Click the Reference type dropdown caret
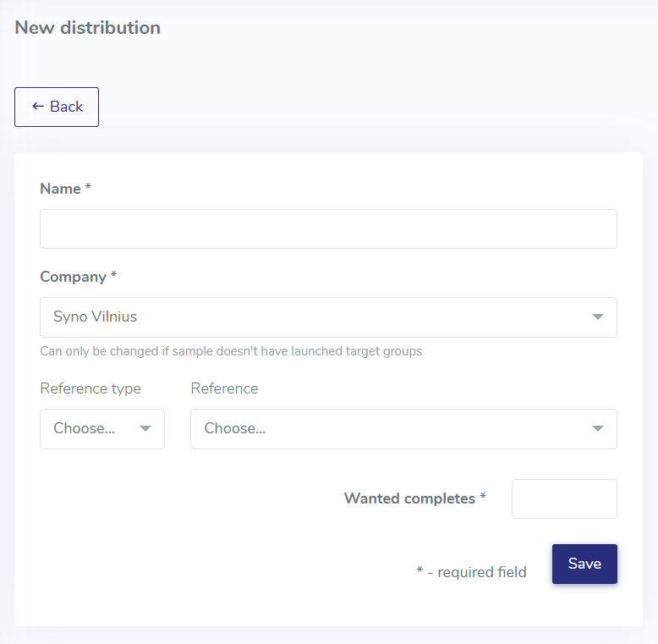This screenshot has width=658, height=644. click(x=145, y=429)
